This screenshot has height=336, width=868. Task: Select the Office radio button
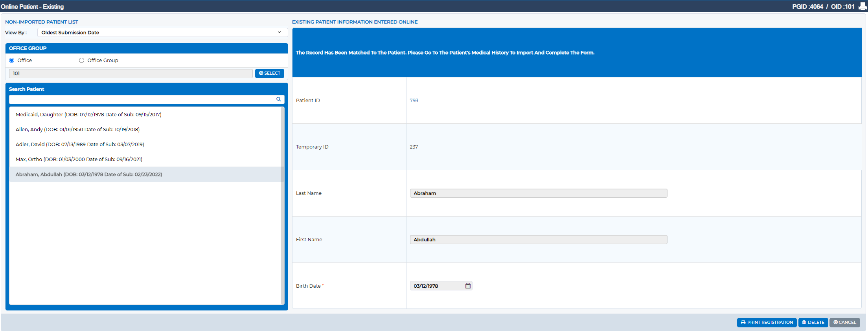coord(12,60)
